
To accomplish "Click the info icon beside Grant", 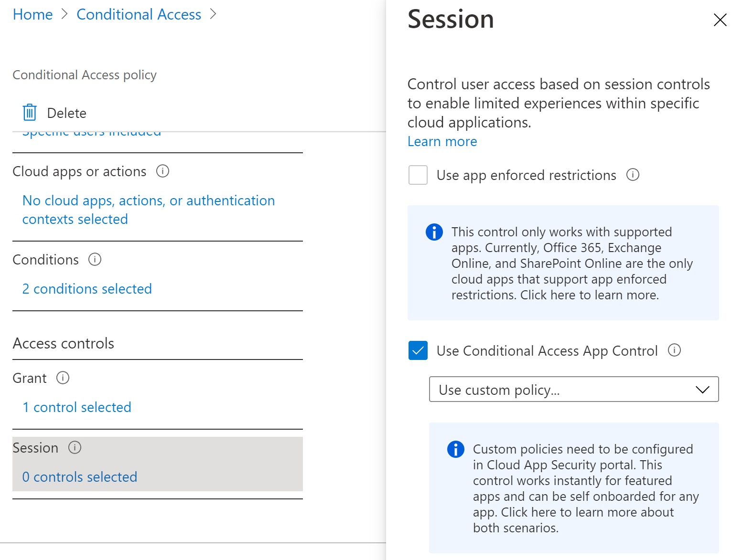I will [x=62, y=378].
